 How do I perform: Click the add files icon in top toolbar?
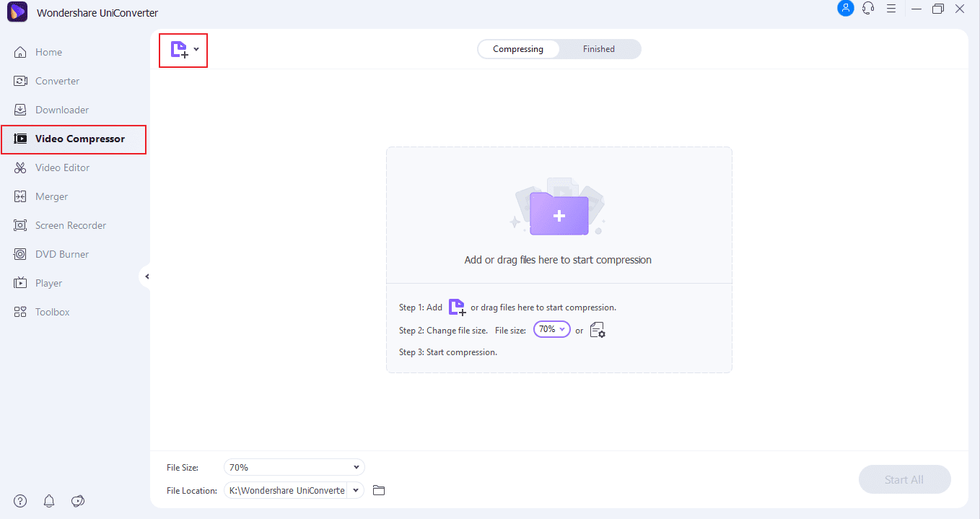(178, 50)
